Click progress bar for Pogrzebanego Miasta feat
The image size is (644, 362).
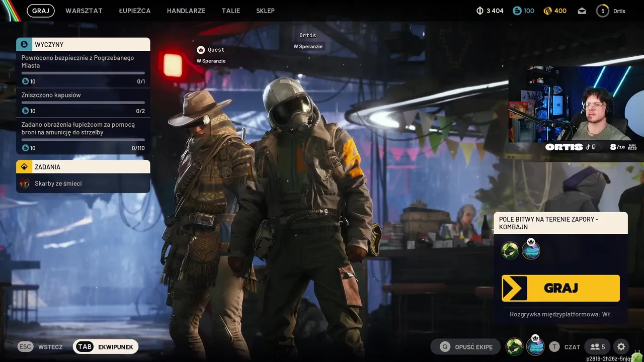(83, 73)
